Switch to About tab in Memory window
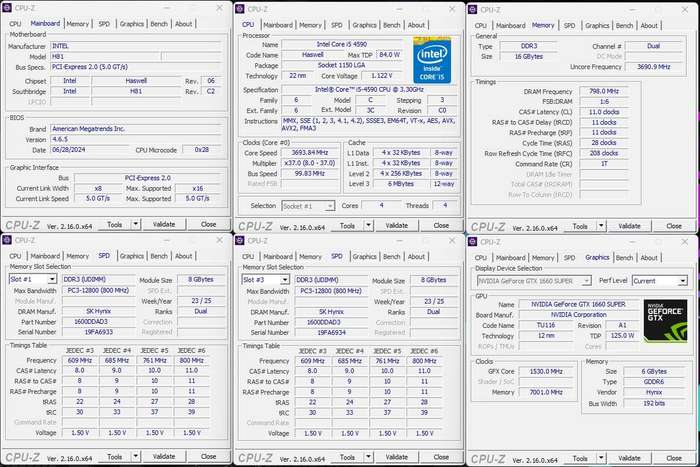The height and width of the screenshot is (467, 700). pos(649,25)
